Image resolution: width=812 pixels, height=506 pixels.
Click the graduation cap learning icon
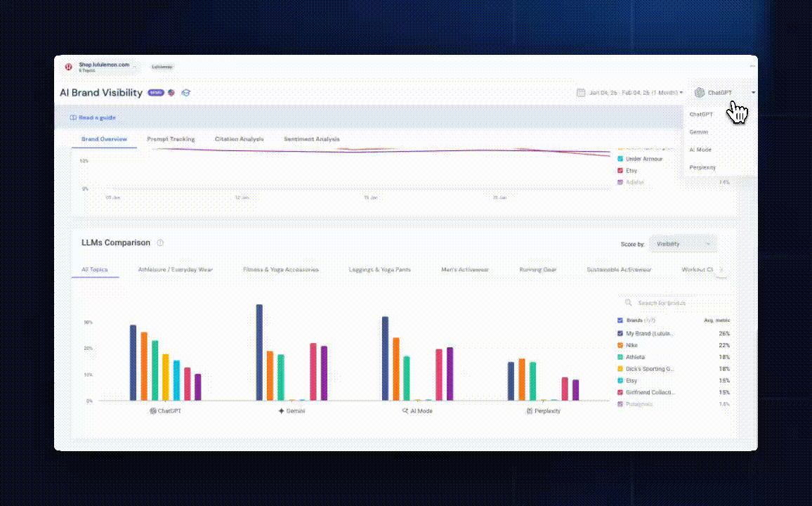point(186,93)
